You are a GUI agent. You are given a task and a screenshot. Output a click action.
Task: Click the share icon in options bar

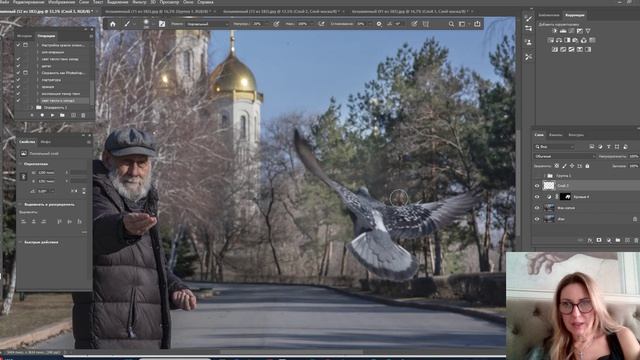pyautogui.click(x=477, y=24)
